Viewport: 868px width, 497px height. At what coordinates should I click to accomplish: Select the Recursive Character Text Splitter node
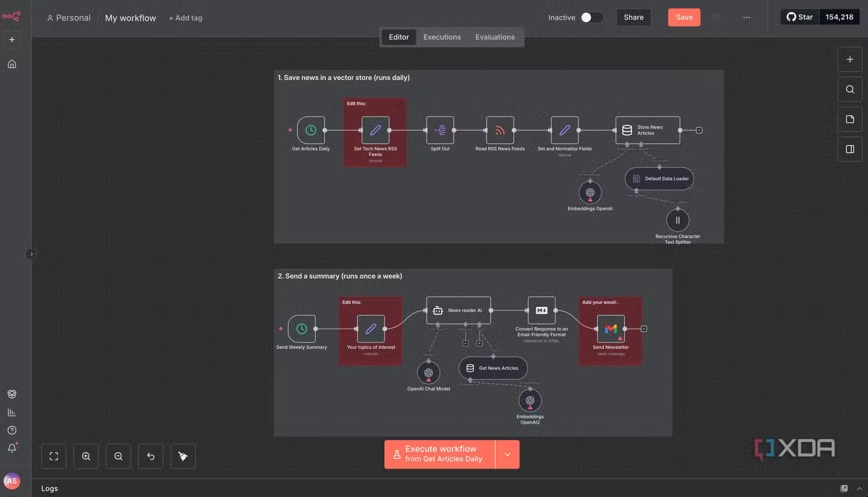coord(678,220)
